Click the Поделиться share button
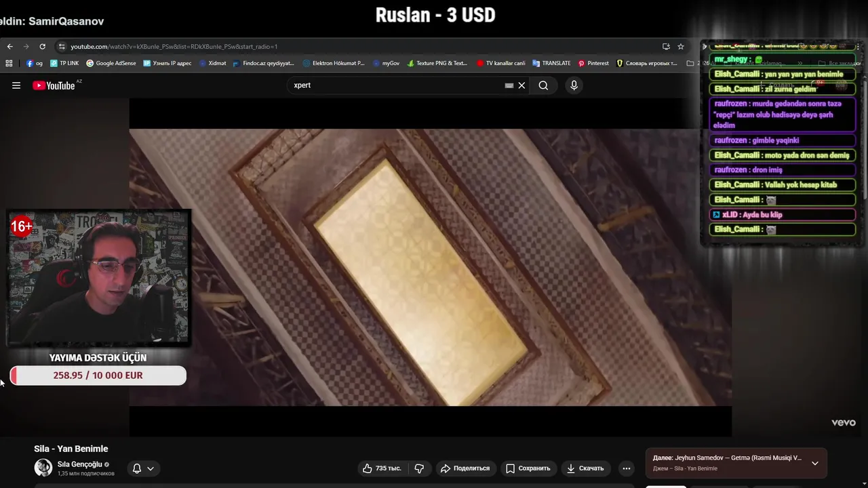Screen dimensions: 868x488 click(x=465, y=468)
